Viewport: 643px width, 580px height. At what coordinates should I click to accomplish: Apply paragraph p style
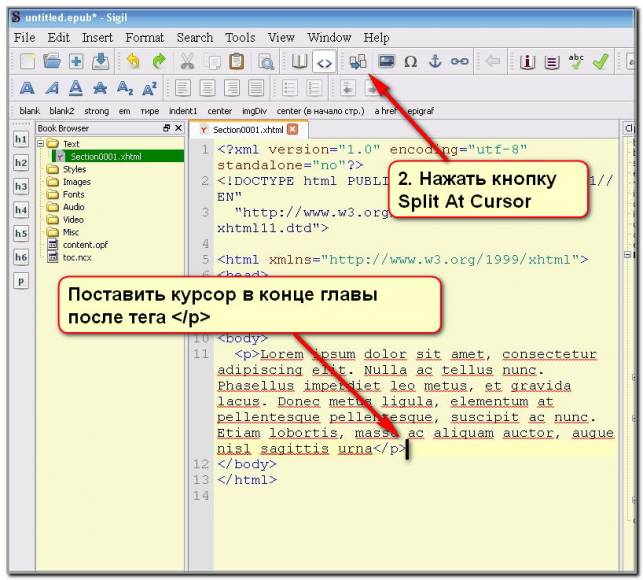pyautogui.click(x=21, y=281)
